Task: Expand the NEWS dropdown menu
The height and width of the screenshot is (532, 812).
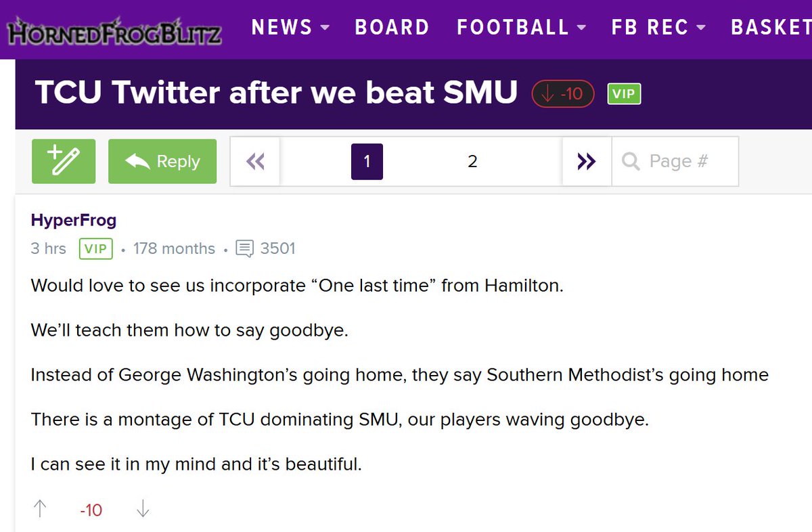Action: click(290, 27)
